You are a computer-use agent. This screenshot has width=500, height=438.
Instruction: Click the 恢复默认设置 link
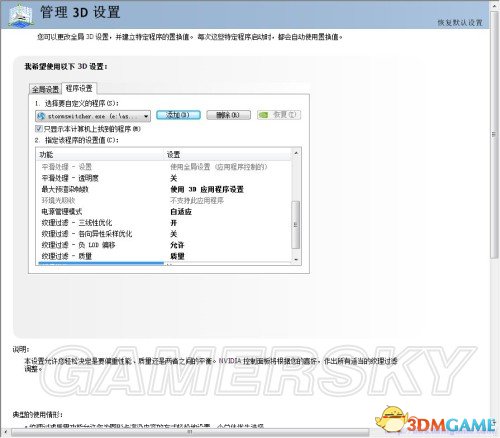click(460, 23)
